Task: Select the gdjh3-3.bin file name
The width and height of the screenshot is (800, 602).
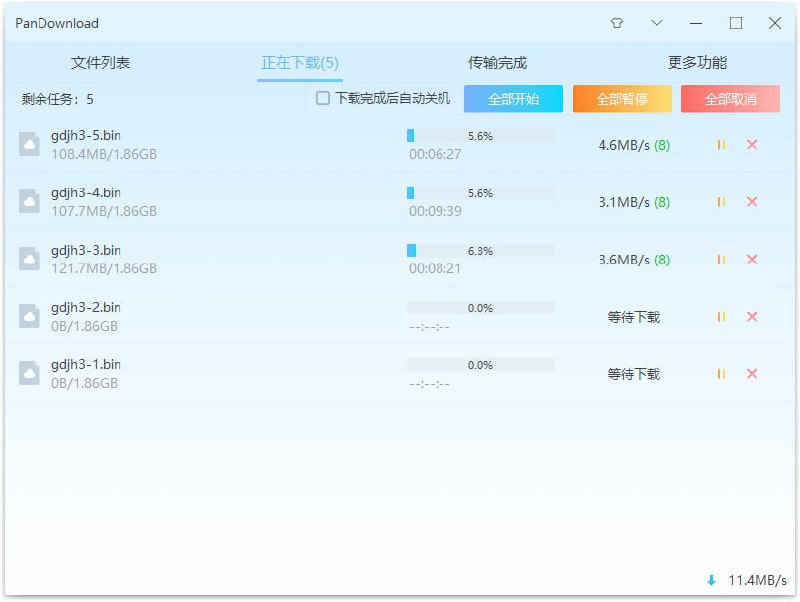Action: 86,250
